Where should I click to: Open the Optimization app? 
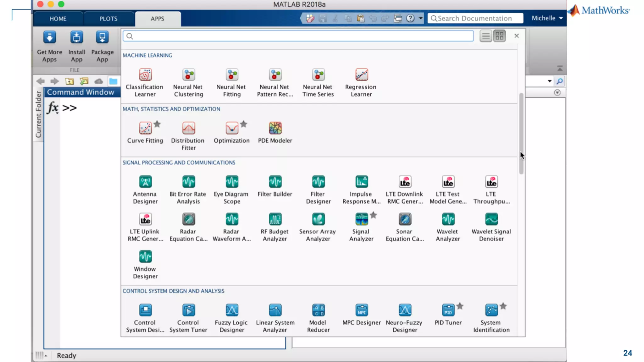coord(232,132)
